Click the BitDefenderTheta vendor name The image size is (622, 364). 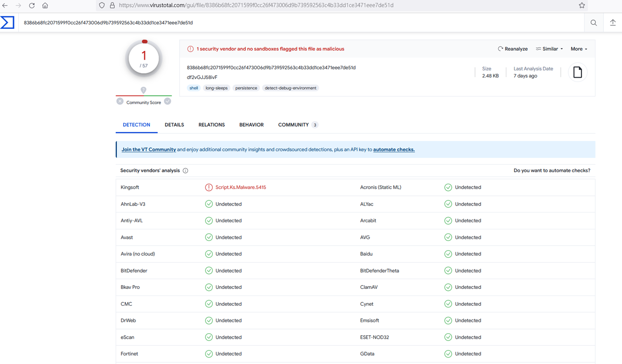379,271
